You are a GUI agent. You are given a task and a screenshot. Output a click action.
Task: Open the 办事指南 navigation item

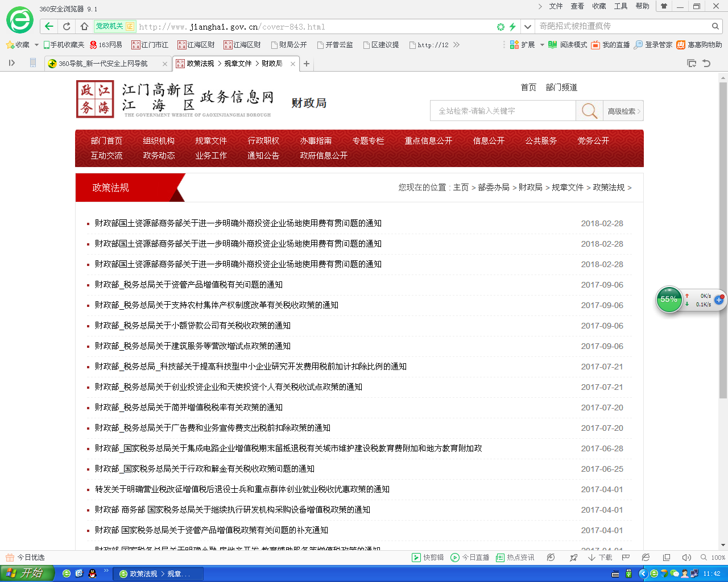tap(316, 140)
